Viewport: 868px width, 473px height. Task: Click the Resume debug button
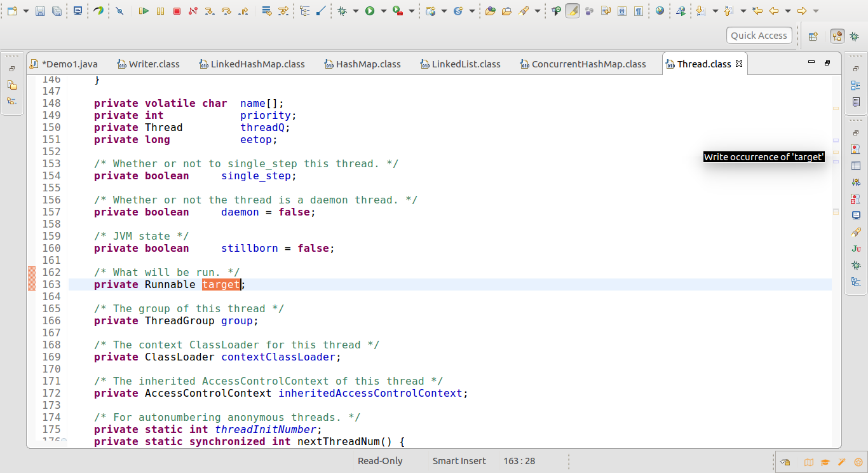pos(144,11)
